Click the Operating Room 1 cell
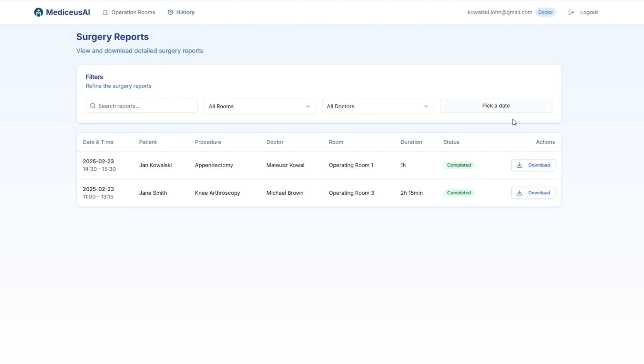Image resolution: width=644 pixels, height=364 pixels. click(351, 165)
